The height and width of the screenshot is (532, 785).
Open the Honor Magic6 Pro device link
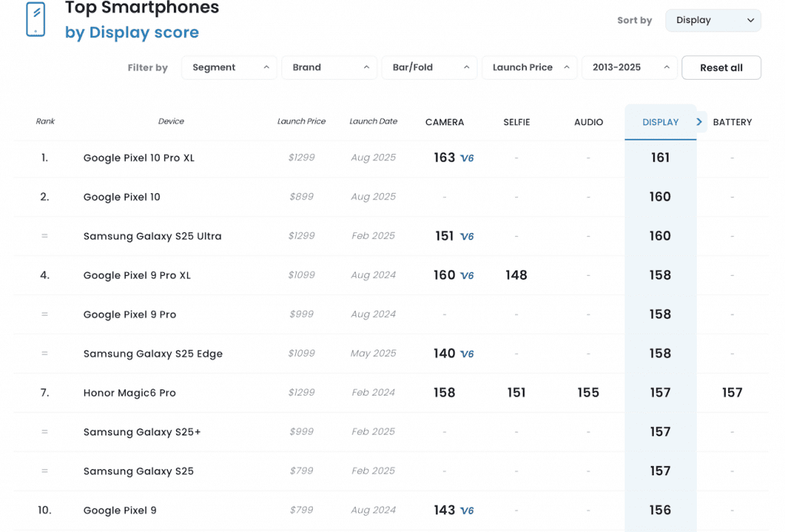click(x=130, y=393)
